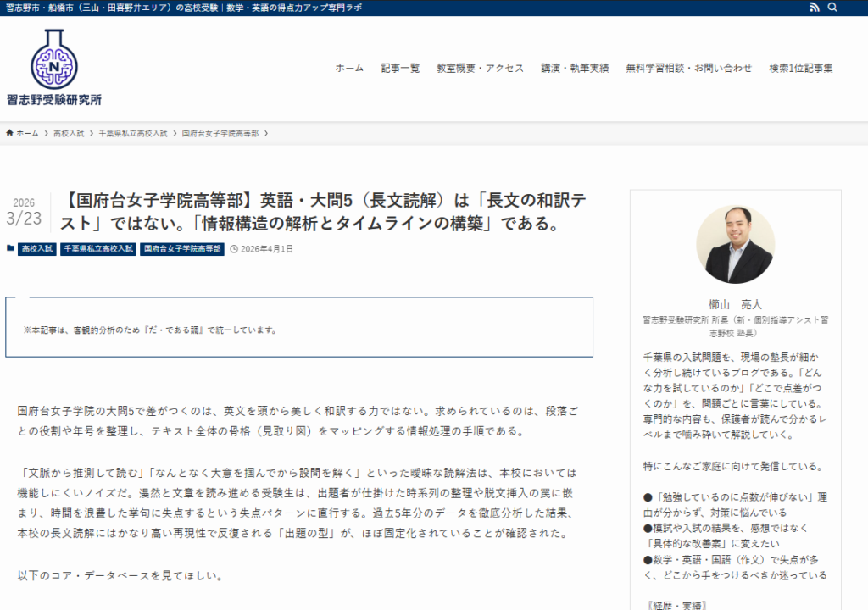Select 無料学習相談・お問い合わせ in navigation

(688, 69)
